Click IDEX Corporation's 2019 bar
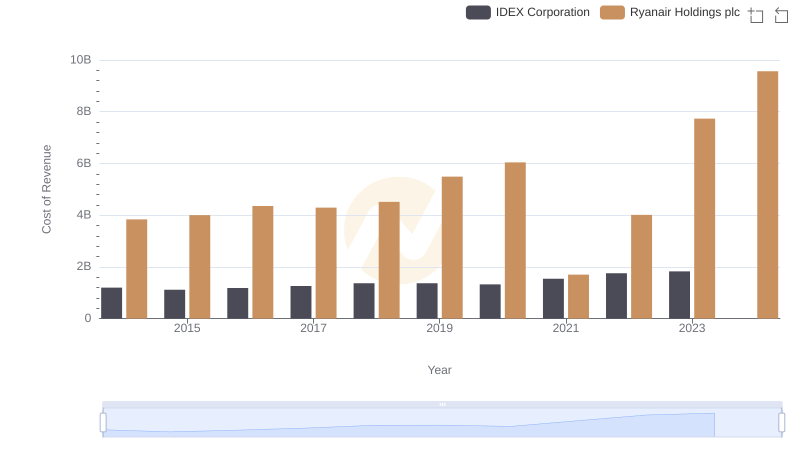This screenshot has height=461, width=800. click(427, 301)
